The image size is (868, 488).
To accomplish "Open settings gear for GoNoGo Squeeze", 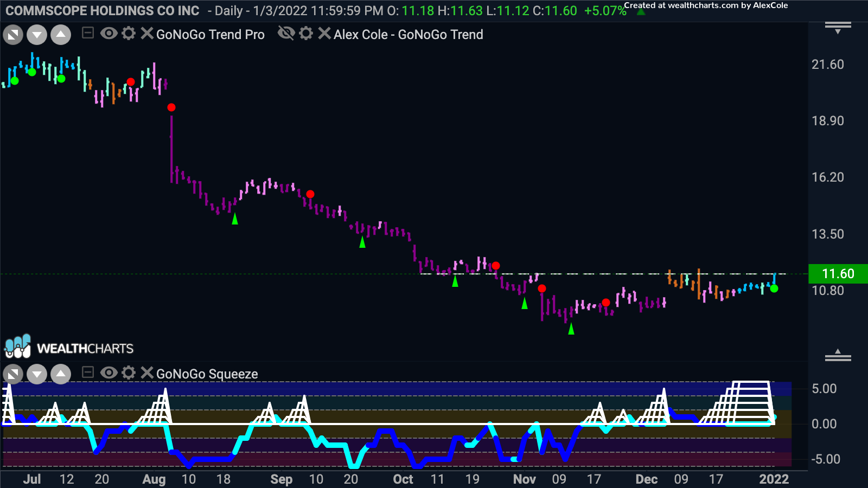I will pos(129,373).
